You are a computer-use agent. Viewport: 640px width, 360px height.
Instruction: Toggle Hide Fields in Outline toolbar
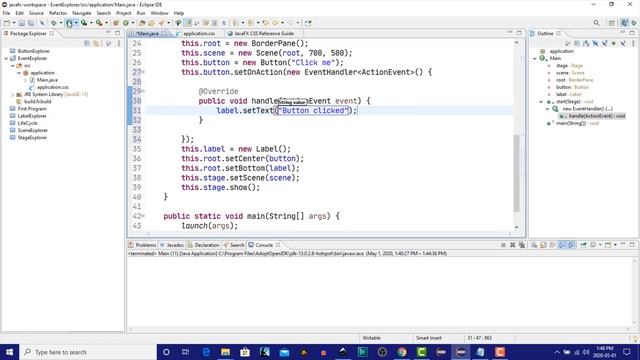point(596,43)
